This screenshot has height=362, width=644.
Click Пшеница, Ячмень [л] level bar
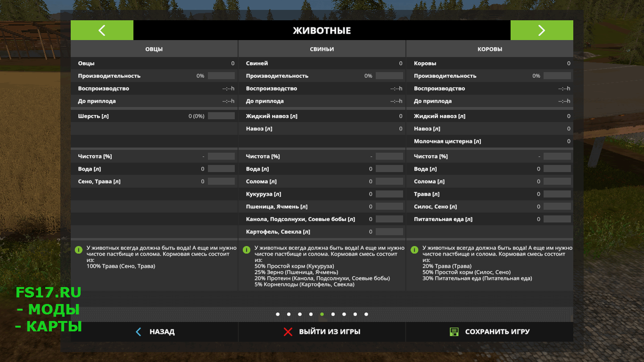(x=389, y=206)
